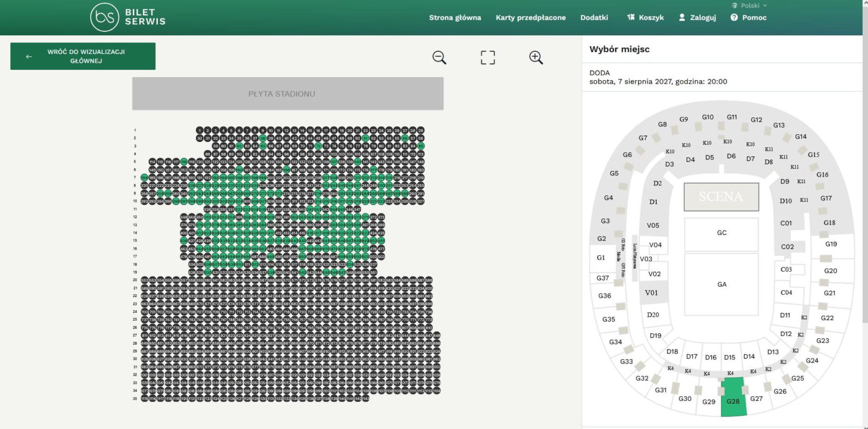The height and width of the screenshot is (429, 868).
Task: Click the Wybór miejsc heading
Action: point(619,49)
